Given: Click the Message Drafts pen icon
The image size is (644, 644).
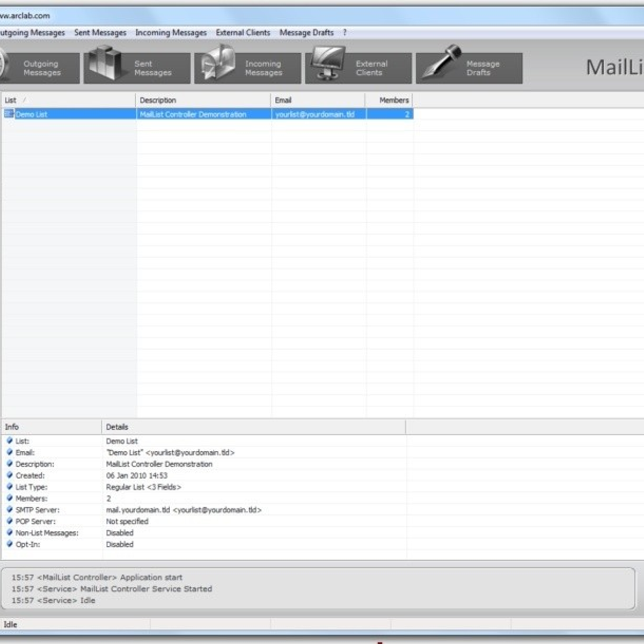Looking at the screenshot, I should pos(440,63).
